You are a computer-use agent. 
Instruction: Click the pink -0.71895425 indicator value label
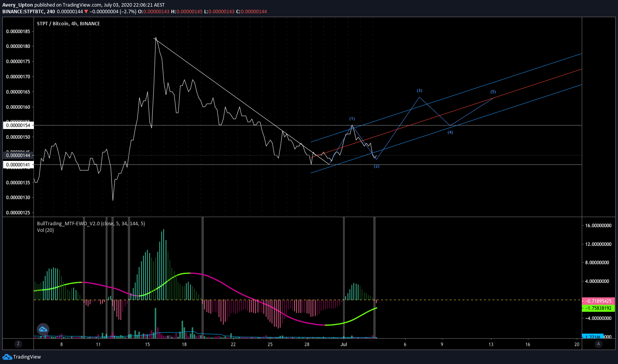pyautogui.click(x=598, y=301)
